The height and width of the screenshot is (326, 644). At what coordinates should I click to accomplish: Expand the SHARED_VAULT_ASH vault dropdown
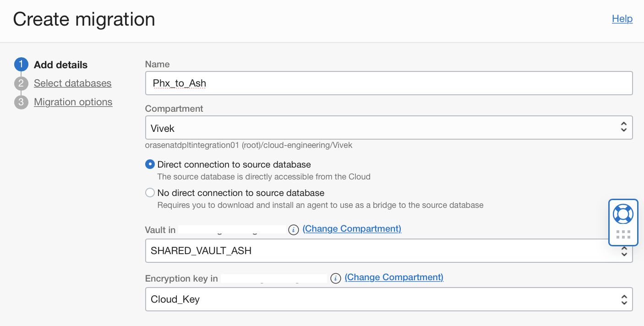click(376, 251)
